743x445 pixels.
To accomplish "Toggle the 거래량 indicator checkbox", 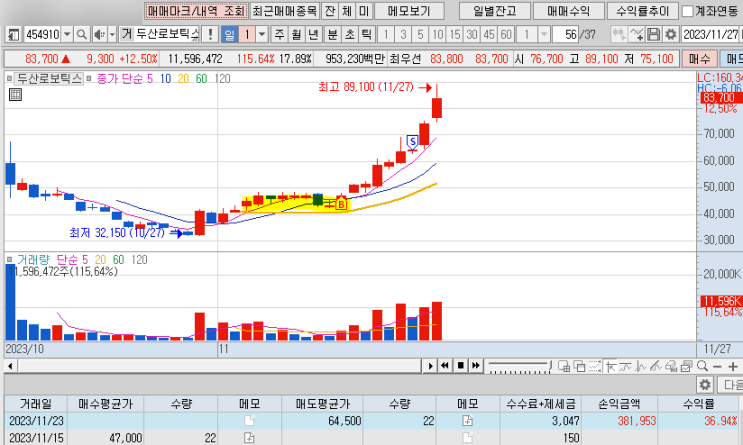I will [9, 260].
